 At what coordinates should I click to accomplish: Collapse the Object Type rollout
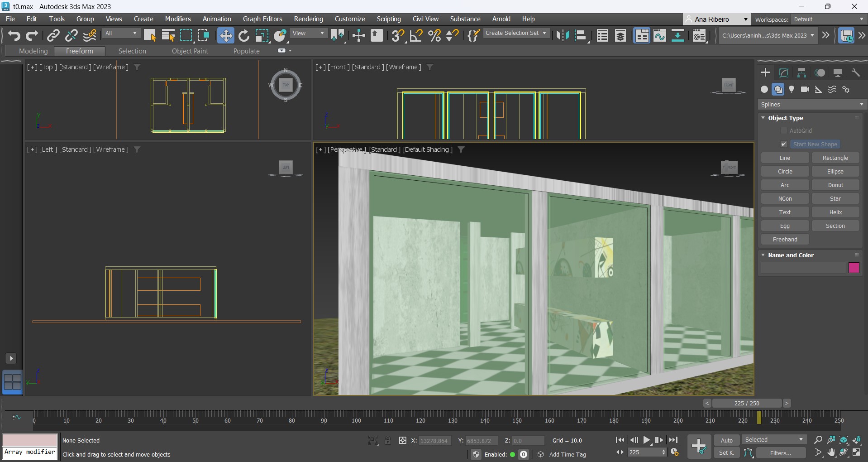pos(785,118)
